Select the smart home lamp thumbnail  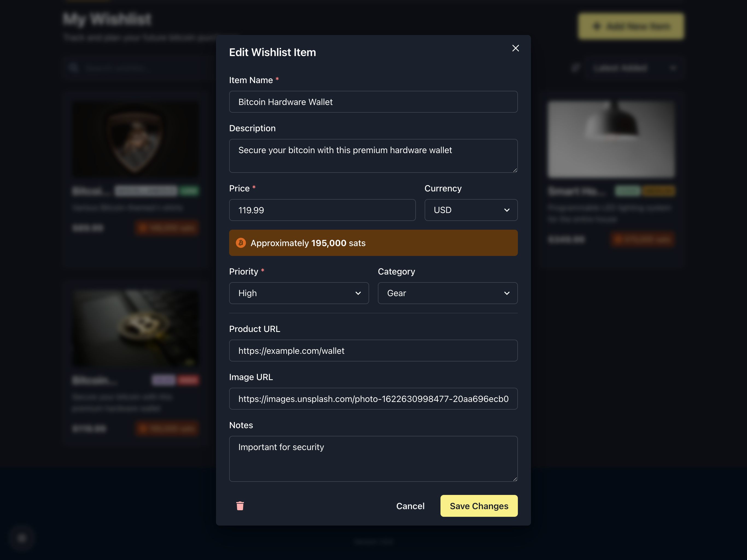611,139
